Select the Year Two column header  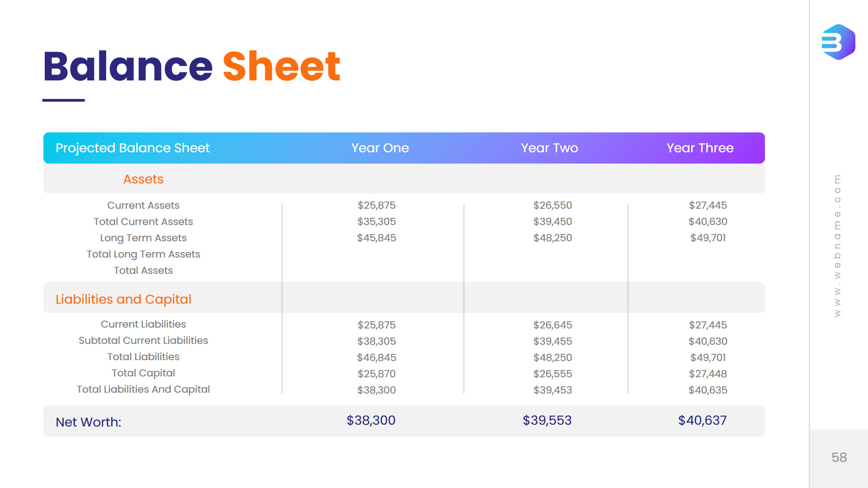click(x=549, y=148)
